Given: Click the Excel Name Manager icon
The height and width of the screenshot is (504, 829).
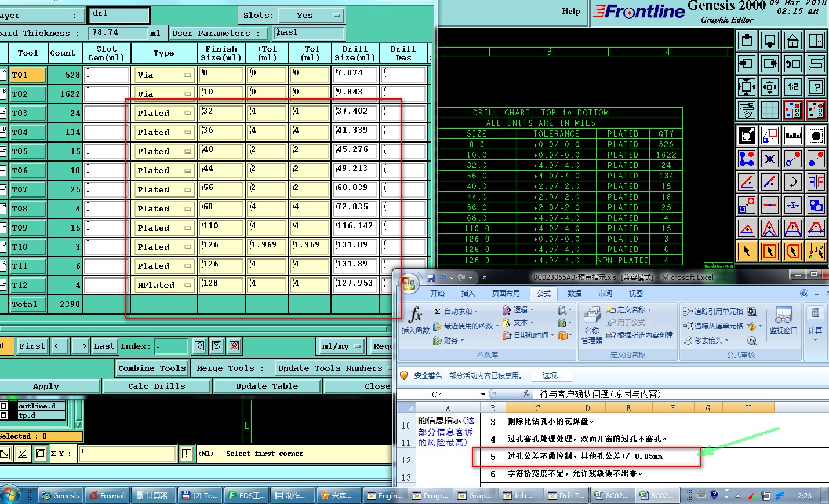Looking at the screenshot, I should (x=592, y=325).
